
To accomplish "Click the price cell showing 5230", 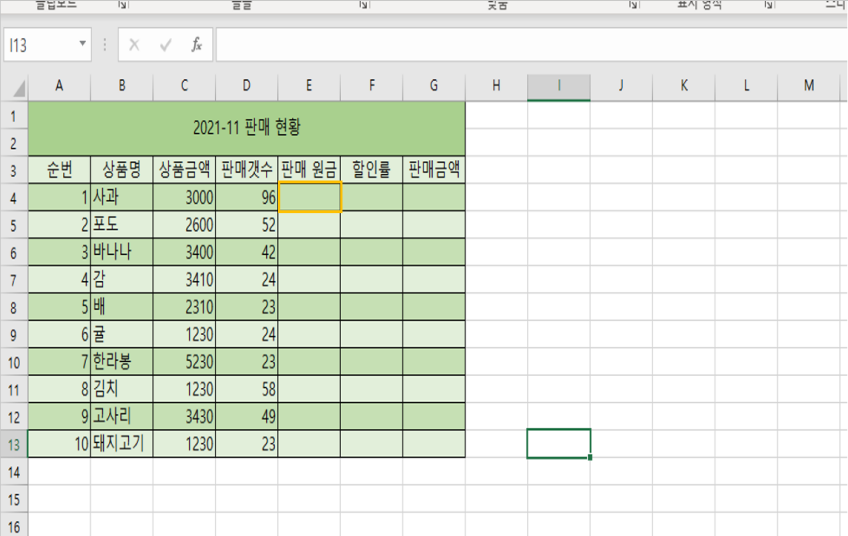I will pos(184,362).
